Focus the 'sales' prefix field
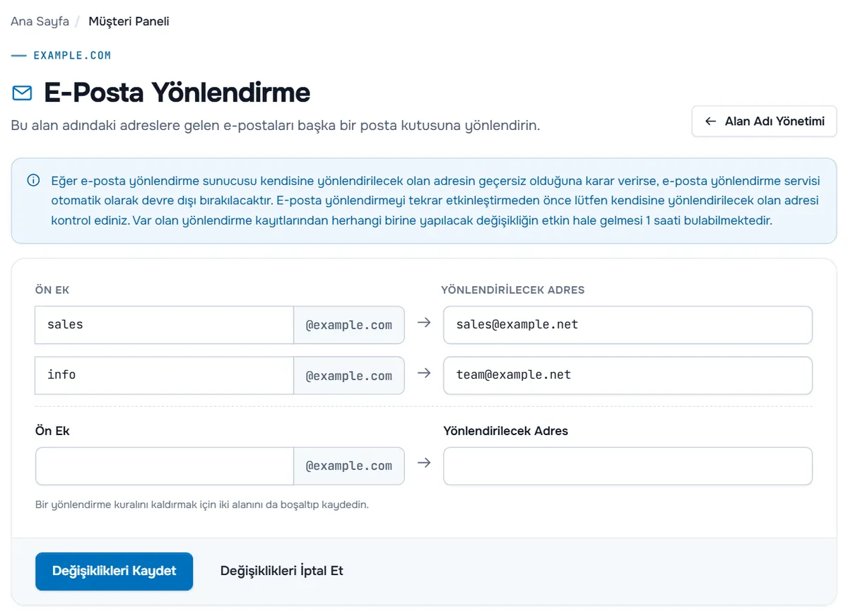 pyautogui.click(x=165, y=325)
